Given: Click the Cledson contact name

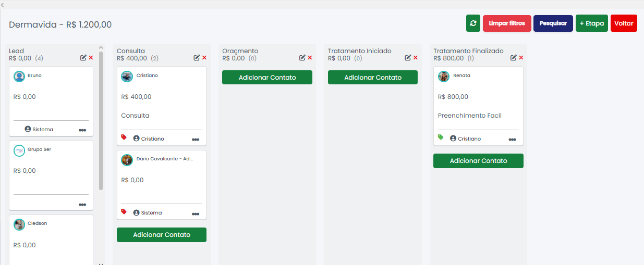Looking at the screenshot, I should 37,223.
